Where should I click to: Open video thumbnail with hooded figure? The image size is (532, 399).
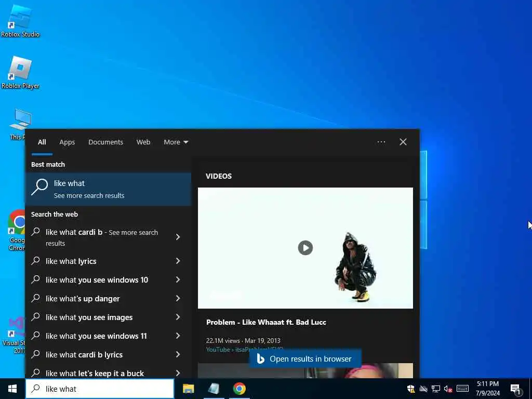click(x=305, y=248)
